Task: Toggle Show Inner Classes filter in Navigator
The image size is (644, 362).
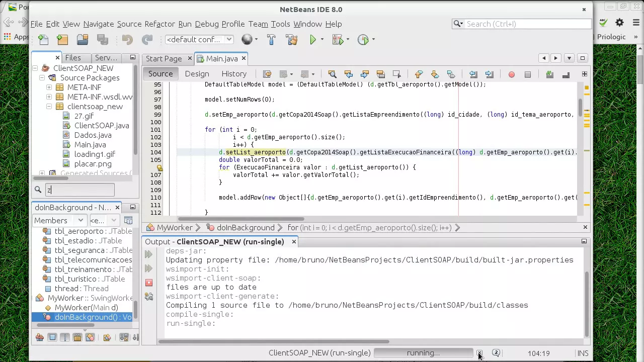Action: click(90, 337)
